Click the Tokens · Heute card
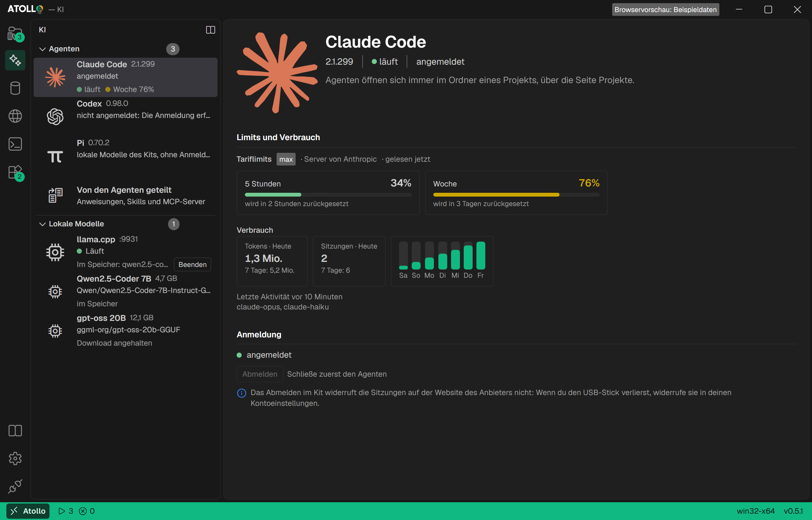812x520 pixels. [272, 261]
